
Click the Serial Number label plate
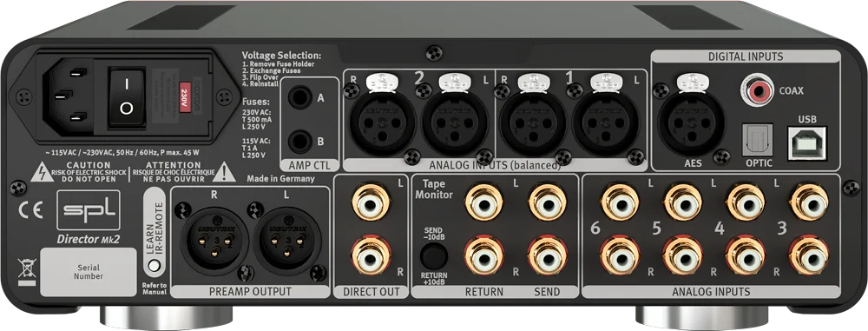point(89,272)
